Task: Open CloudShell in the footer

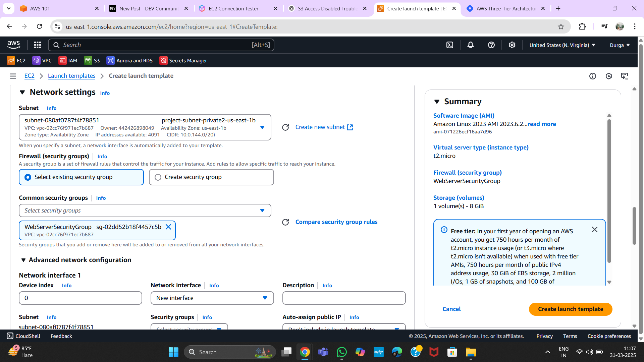Action: pyautogui.click(x=23, y=336)
